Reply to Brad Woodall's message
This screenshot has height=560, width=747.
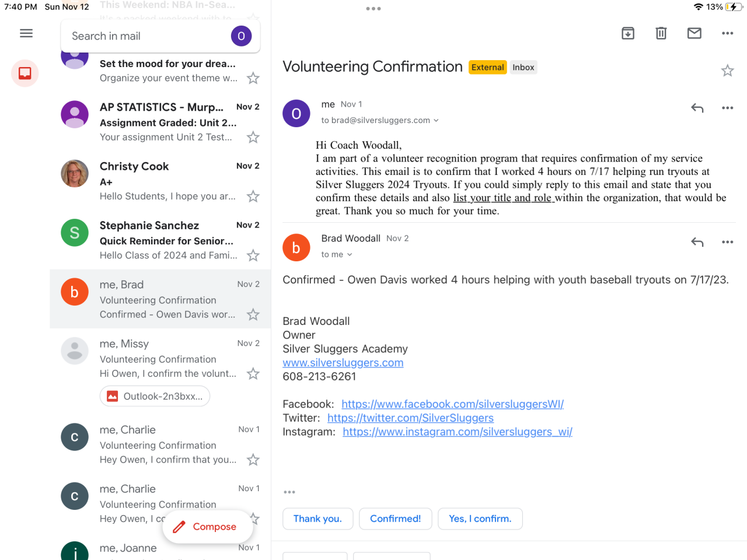point(697,242)
